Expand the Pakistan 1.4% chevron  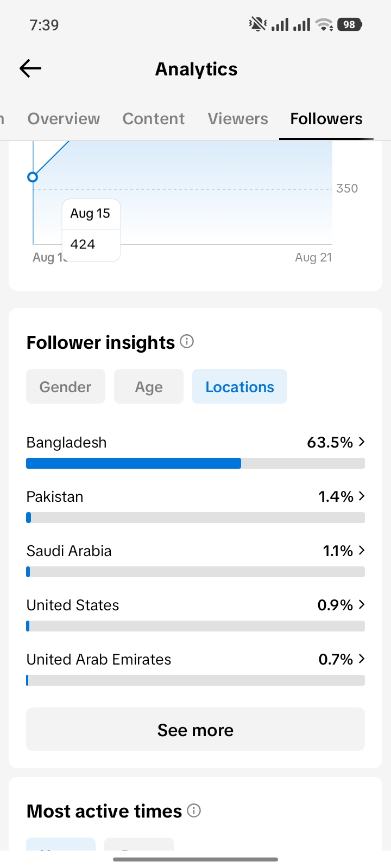coord(362,496)
